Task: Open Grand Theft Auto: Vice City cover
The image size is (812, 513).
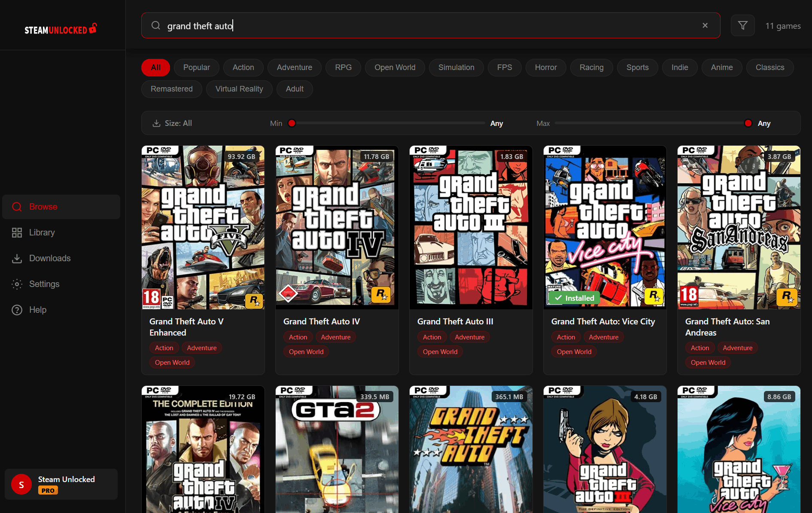Action: point(605,227)
